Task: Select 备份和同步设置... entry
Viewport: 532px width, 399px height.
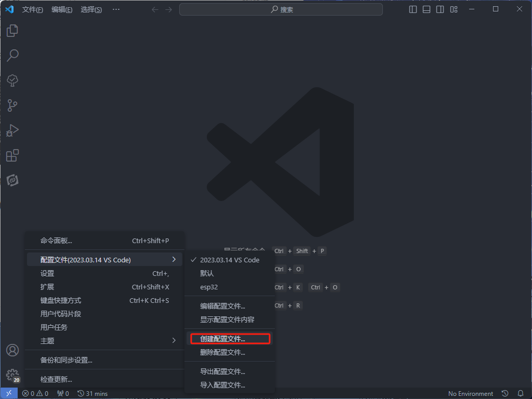Action: pos(104,360)
